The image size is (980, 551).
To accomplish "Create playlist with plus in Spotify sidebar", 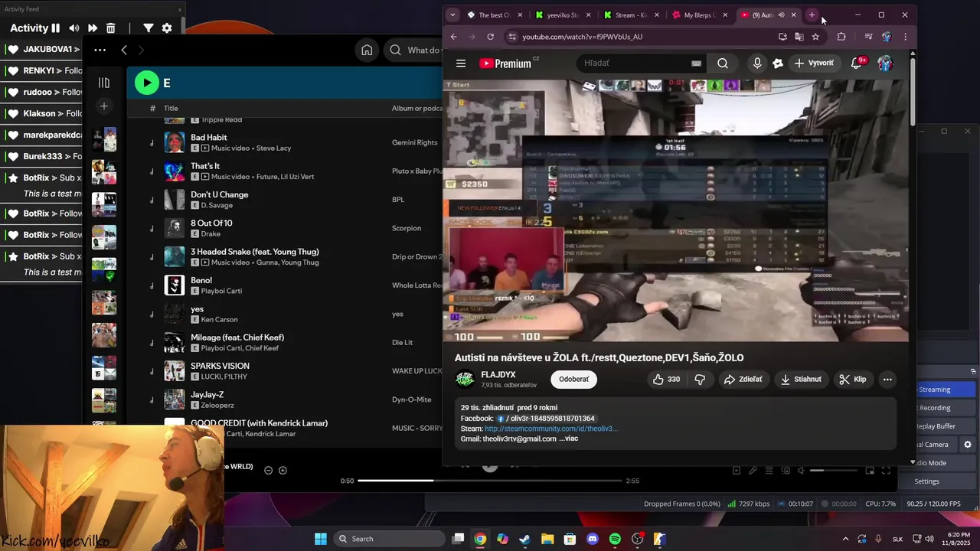I will [x=104, y=106].
